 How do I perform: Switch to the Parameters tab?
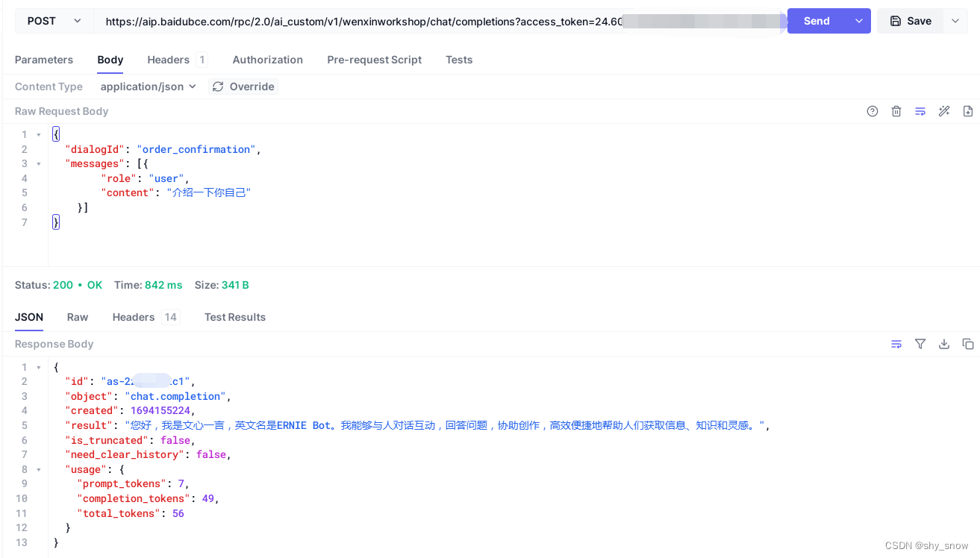(x=44, y=60)
